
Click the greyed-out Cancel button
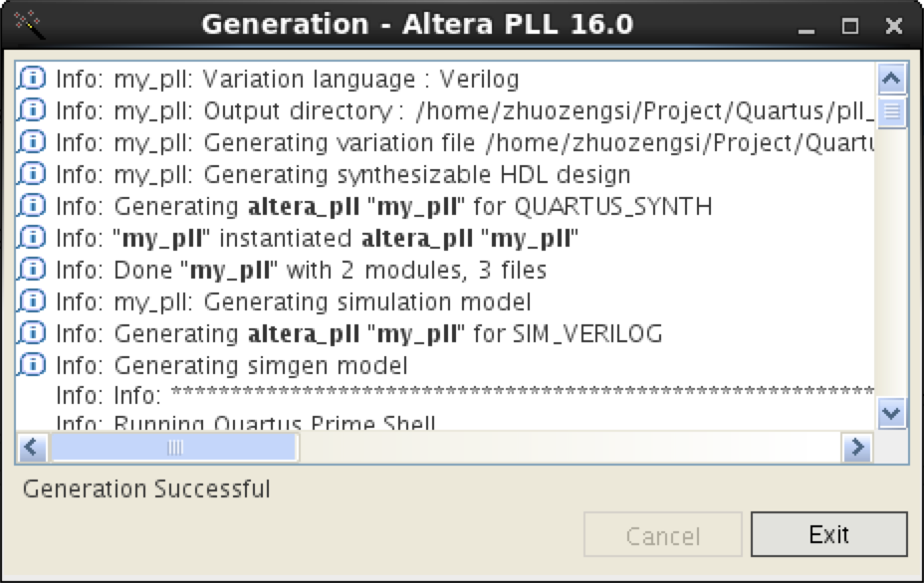coord(662,534)
